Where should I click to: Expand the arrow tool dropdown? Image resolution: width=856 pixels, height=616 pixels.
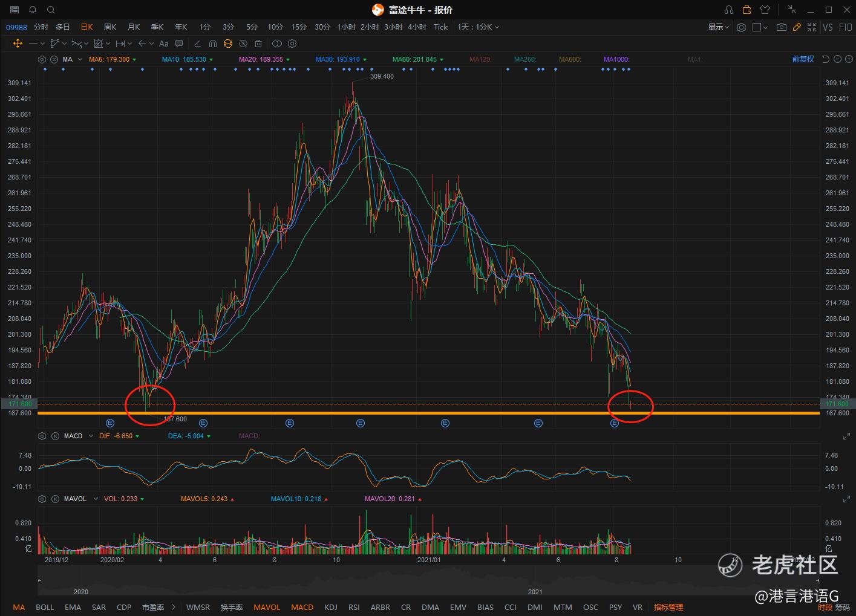coord(152,44)
